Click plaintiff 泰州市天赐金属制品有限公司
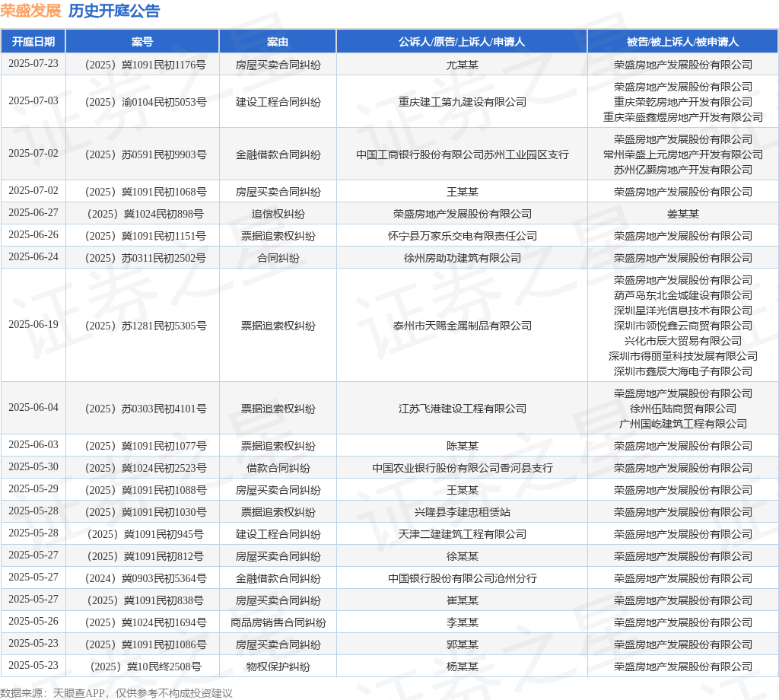The width and height of the screenshot is (779, 700). point(462,326)
